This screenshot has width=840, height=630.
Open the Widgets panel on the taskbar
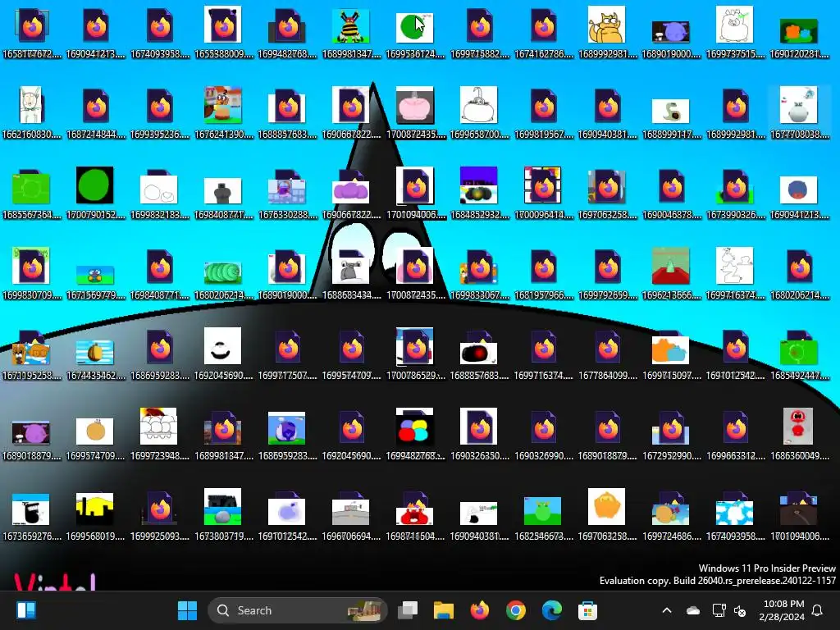coord(26,610)
